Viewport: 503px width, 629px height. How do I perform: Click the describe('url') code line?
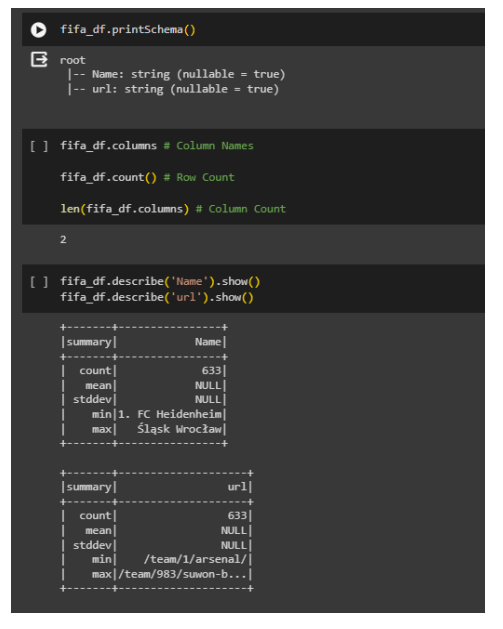pos(157,297)
